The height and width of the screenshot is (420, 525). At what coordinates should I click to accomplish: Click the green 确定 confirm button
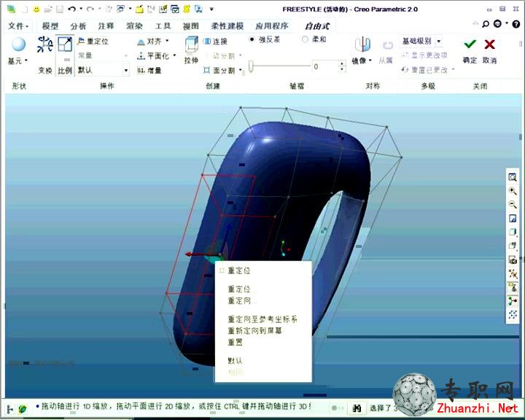(470, 50)
